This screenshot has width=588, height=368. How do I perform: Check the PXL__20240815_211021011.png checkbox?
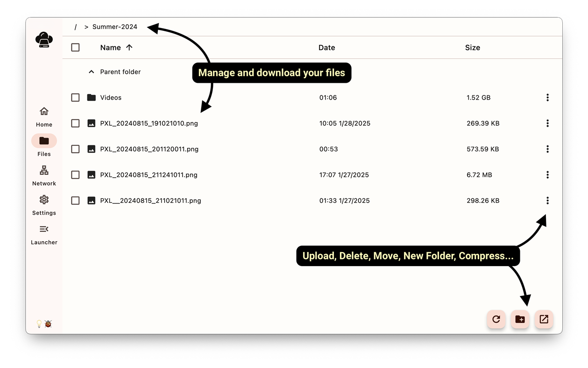pyautogui.click(x=75, y=200)
